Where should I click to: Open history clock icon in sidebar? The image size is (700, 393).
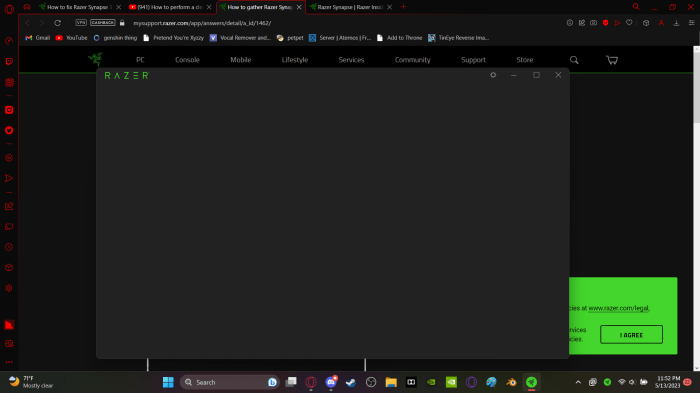pos(9,247)
